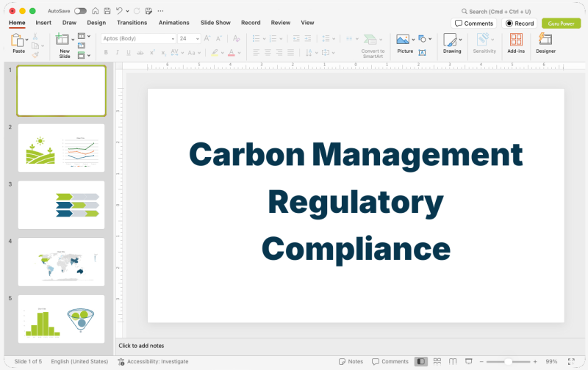Open the Design tab
This screenshot has width=588, height=370.
click(96, 23)
